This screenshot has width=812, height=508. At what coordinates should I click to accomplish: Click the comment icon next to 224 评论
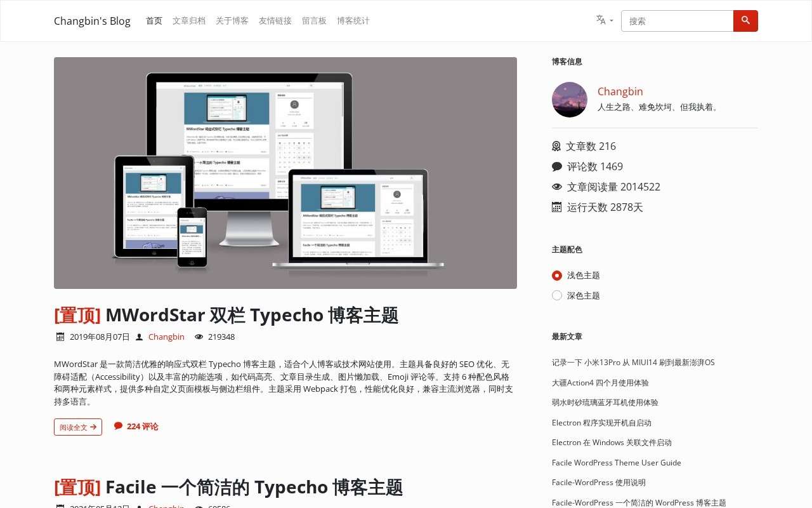(118, 426)
